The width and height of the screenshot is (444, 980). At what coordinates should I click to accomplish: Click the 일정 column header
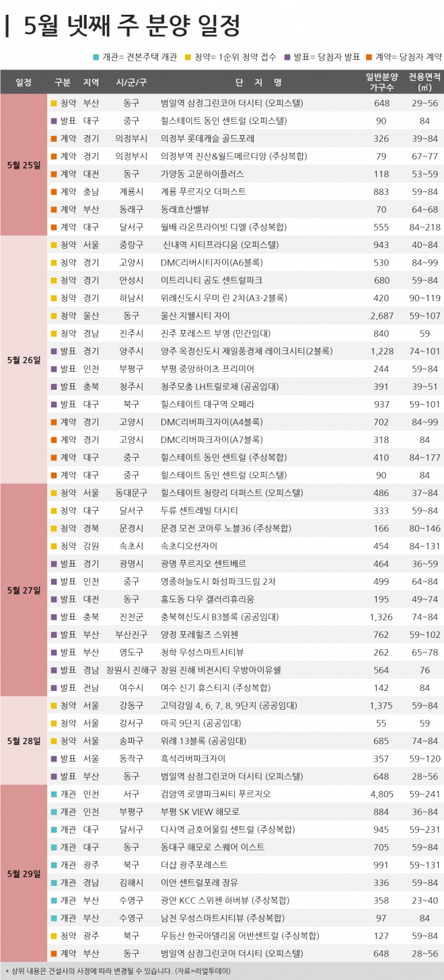(x=24, y=82)
